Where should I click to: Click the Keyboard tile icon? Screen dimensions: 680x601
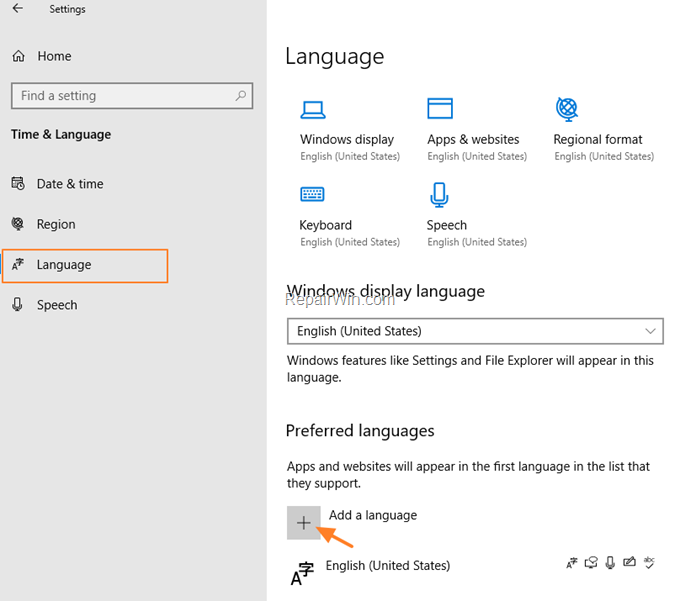click(x=312, y=194)
